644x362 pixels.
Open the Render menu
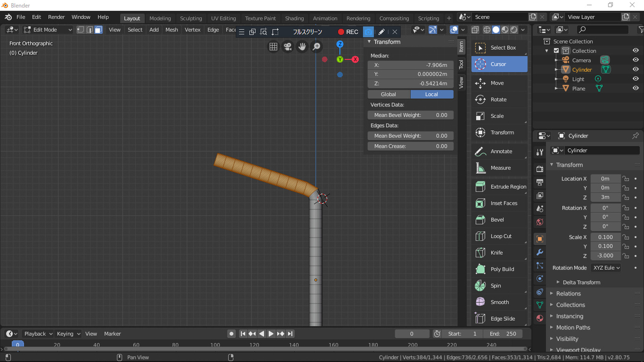56,17
